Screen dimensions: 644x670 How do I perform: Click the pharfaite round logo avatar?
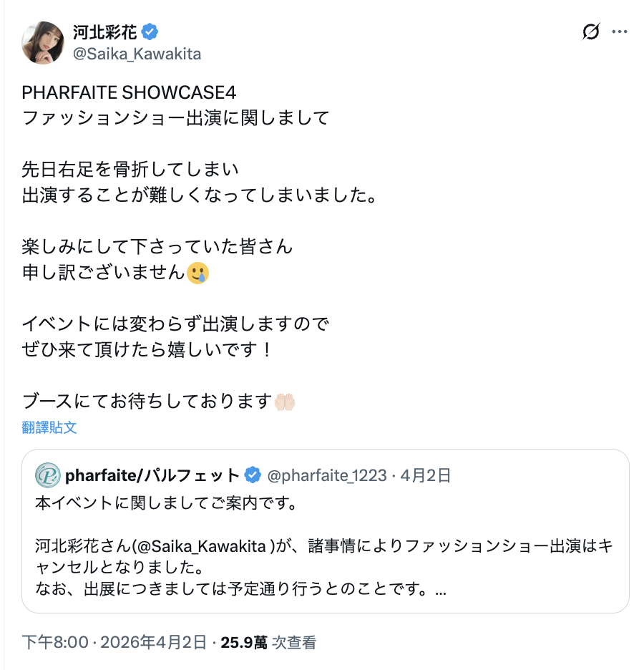coord(48,475)
